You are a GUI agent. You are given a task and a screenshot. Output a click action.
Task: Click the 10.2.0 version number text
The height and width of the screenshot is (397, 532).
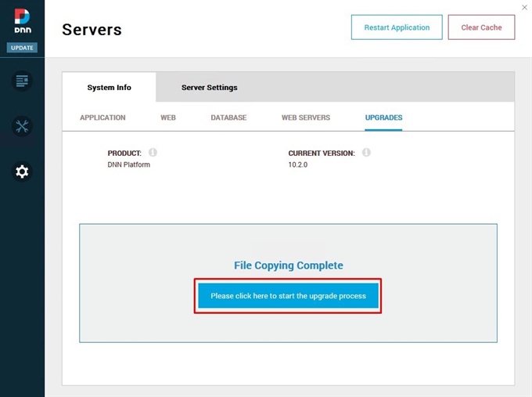298,165
